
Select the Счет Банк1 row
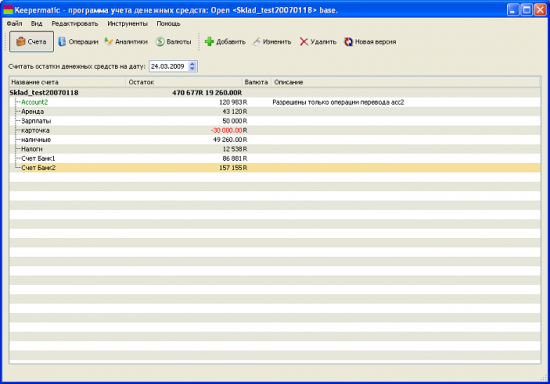tap(275, 159)
